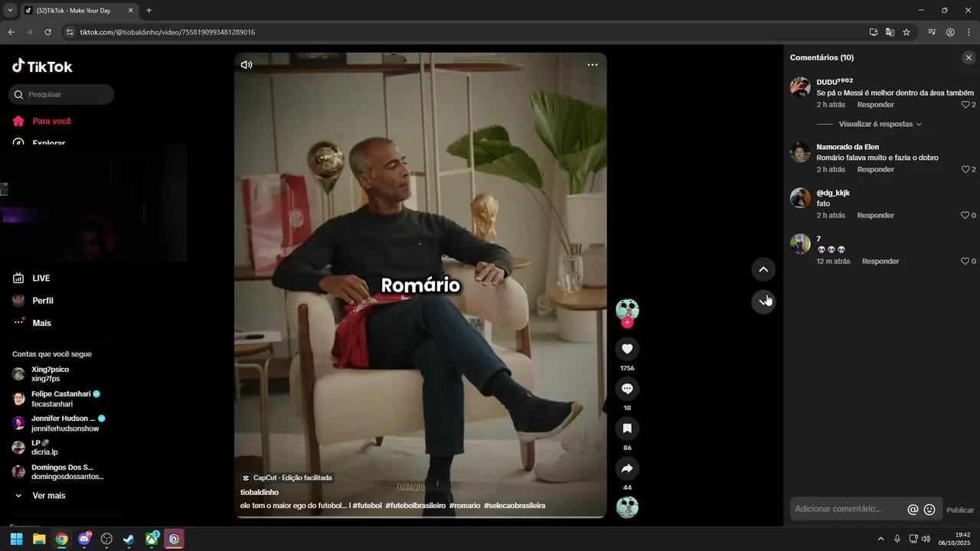Like @dg_kkjk's comment heart
The width and height of the screenshot is (980, 551).
point(965,216)
